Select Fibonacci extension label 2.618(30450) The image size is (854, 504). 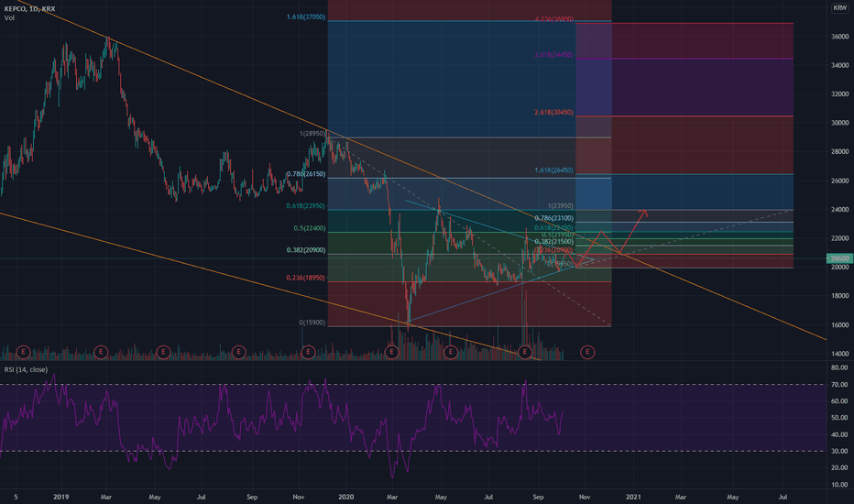point(553,112)
